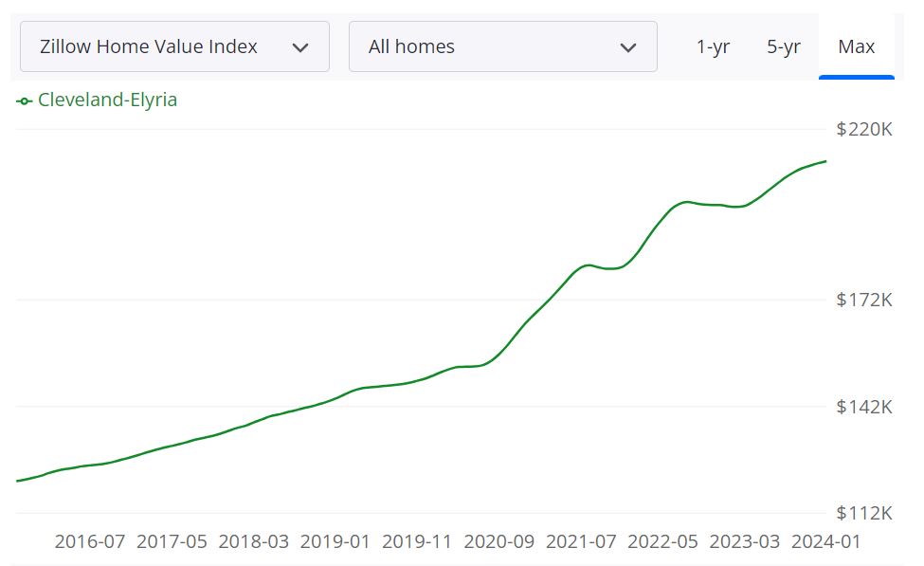Image resolution: width=924 pixels, height=566 pixels.
Task: Open the Zillow Home Value Index selector
Action: coord(175,46)
